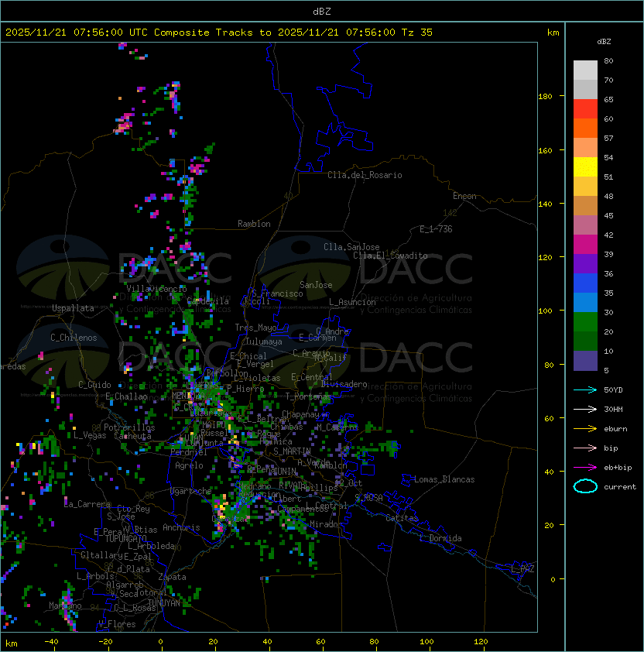
Task: Click the '100' tick on the bottom axis
Action: tap(427, 642)
